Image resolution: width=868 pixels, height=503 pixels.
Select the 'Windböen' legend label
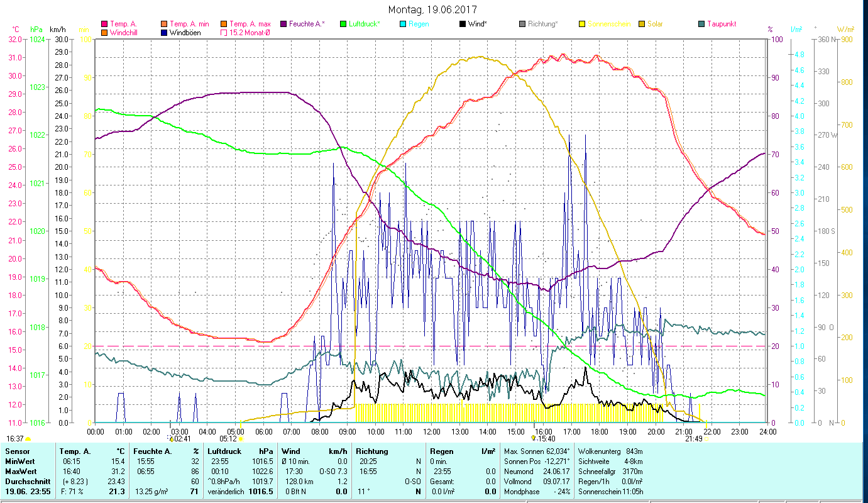[185, 32]
